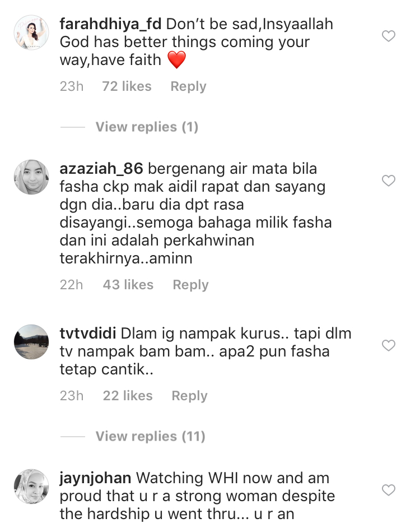This screenshot has width=420, height=523.
Task: Go to jaynjohan's profile via username
Action: click(95, 478)
